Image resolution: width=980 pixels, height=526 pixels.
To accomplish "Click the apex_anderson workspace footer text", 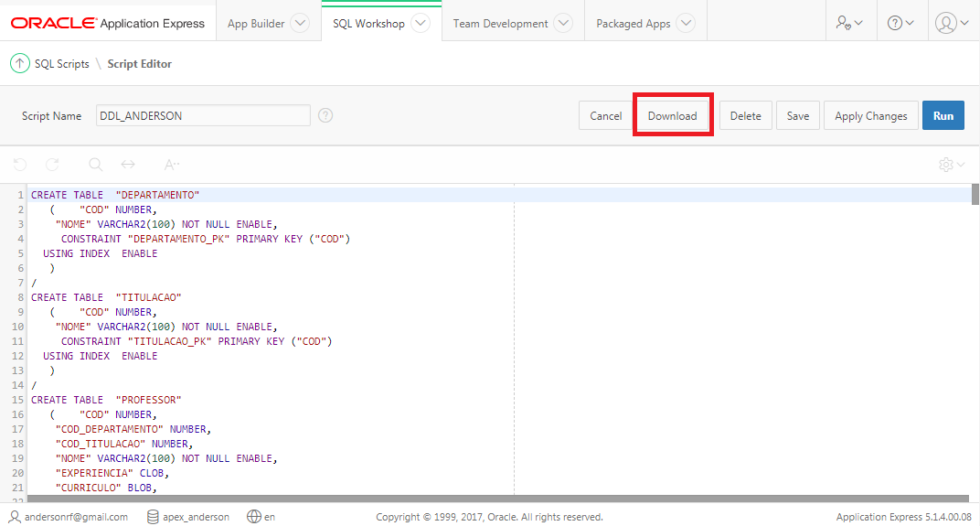I will coord(196,517).
